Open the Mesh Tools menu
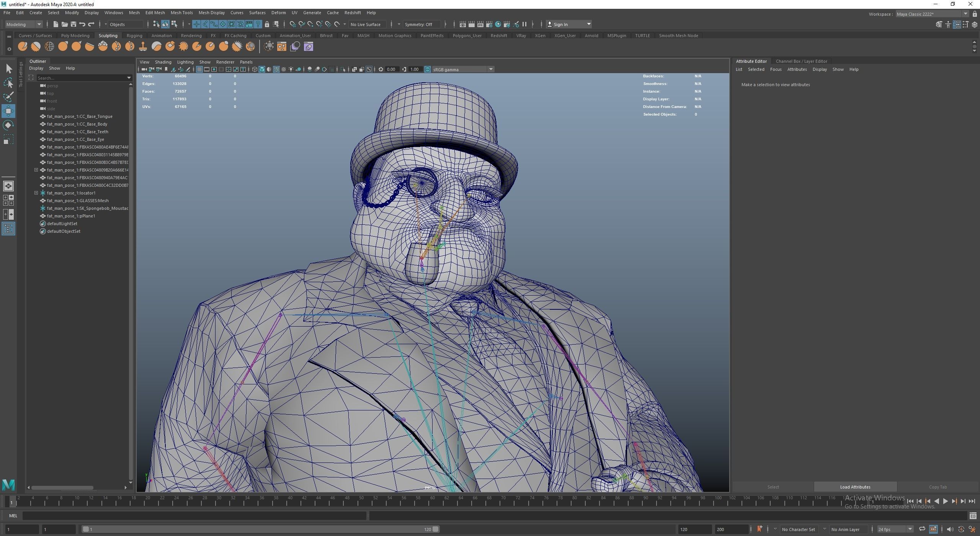 coord(181,13)
